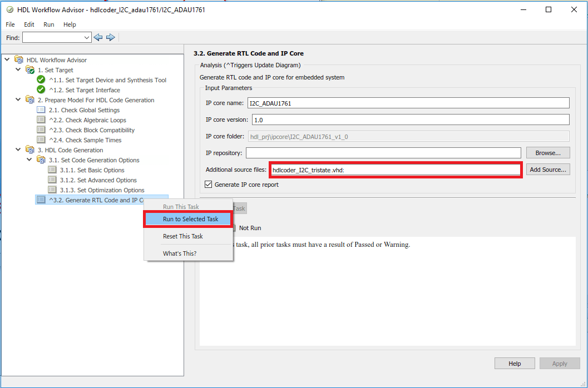Click the HDL Code Generation folder icon

[x=30, y=150]
